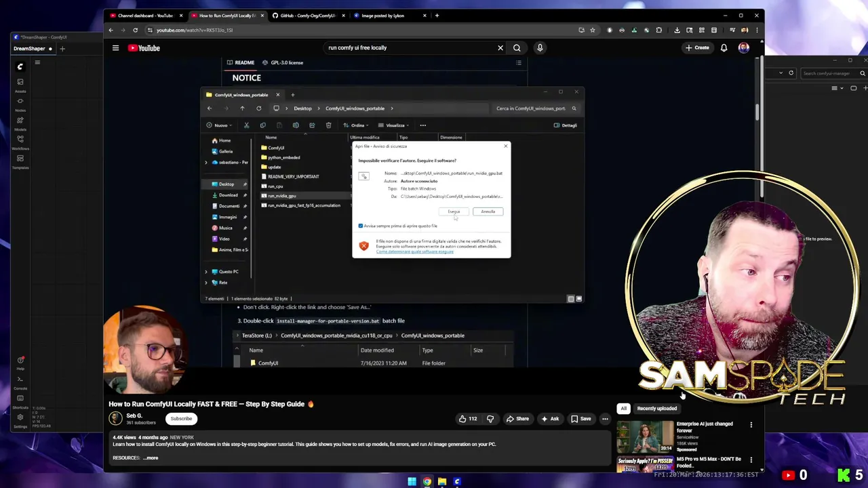Search YouTube with voice microphone
This screenshot has height=488, width=868.
pyautogui.click(x=540, y=48)
